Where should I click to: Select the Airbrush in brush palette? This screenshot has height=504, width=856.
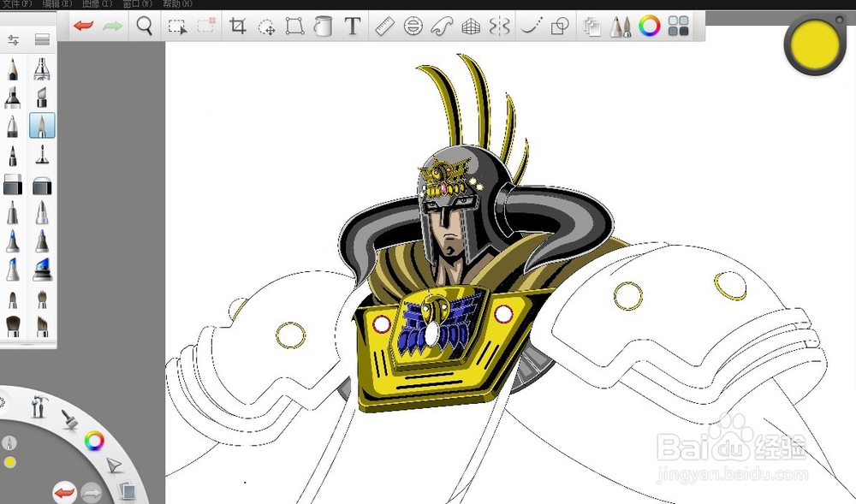(x=42, y=69)
